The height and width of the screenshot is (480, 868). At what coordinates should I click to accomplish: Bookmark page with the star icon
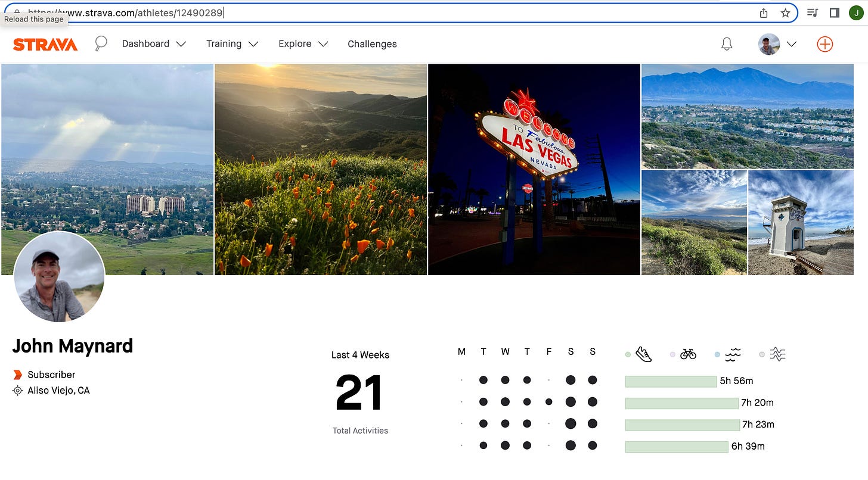point(786,13)
